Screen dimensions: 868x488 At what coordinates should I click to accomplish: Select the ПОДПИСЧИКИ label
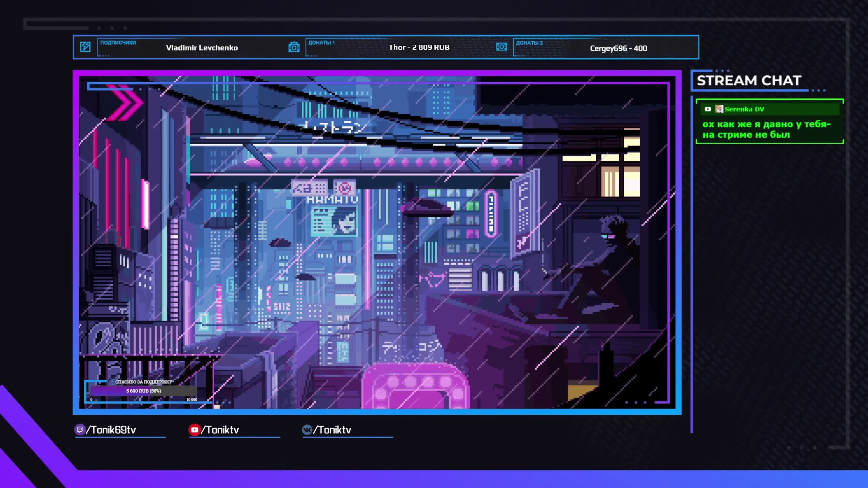118,43
